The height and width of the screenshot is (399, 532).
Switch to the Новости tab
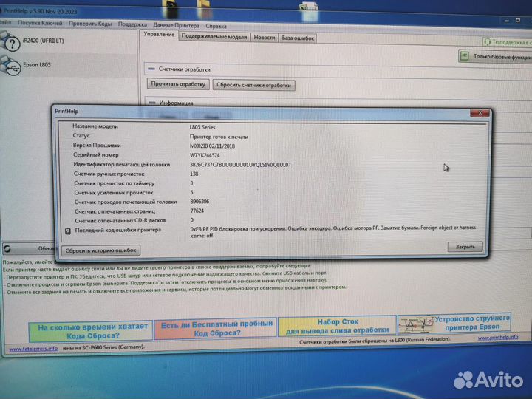(x=265, y=38)
